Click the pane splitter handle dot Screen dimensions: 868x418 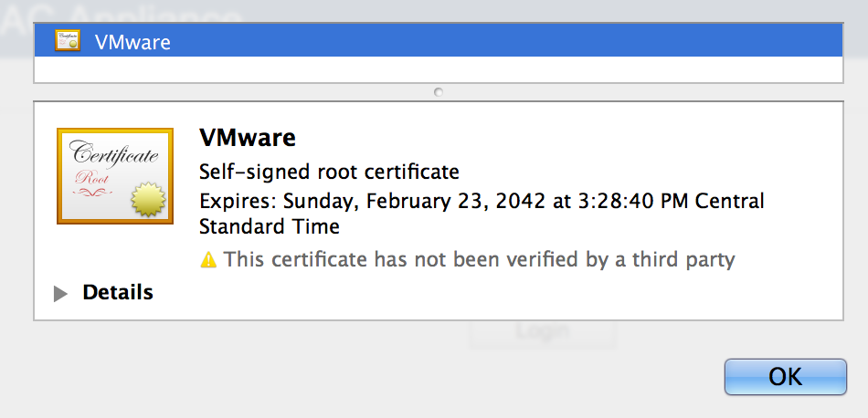pos(439,91)
